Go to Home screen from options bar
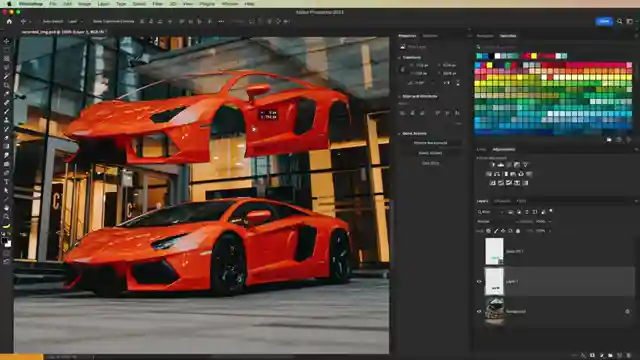The width and height of the screenshot is (640, 360). point(9,21)
